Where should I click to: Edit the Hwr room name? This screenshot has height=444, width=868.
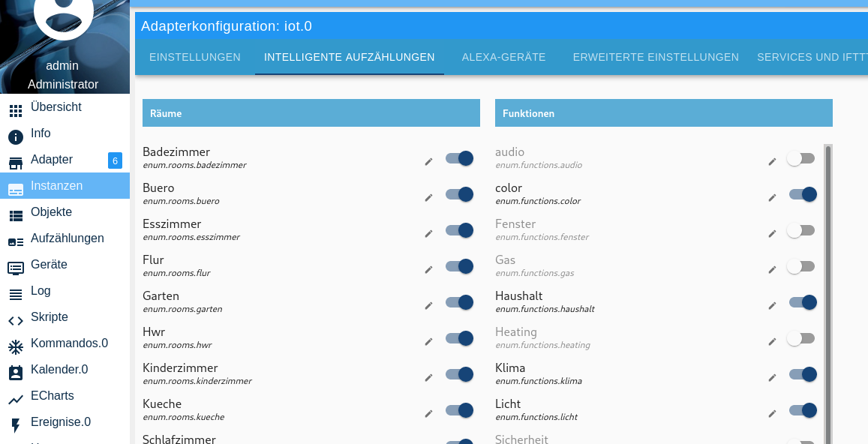pos(428,341)
